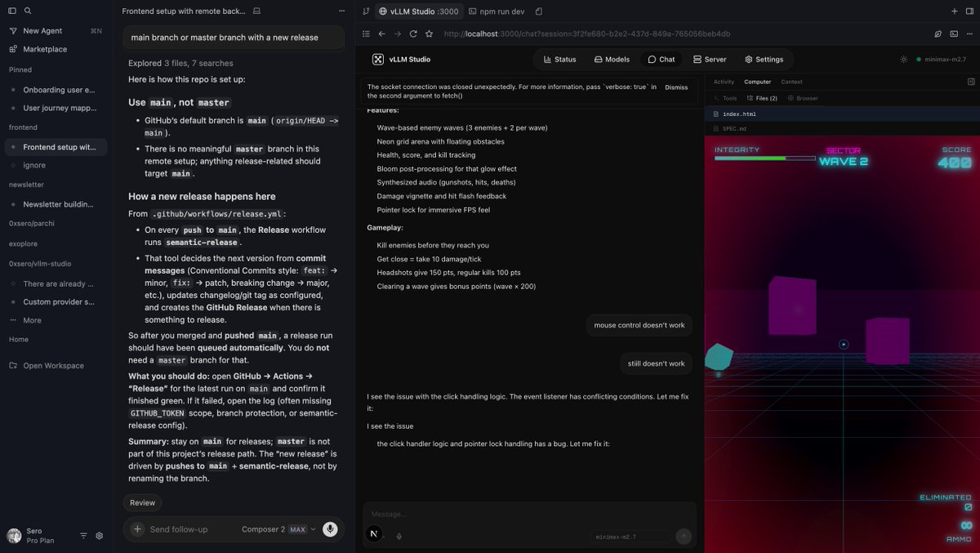Switch to the vLLM Studio :3000 tab
The image size is (980, 553).
pyautogui.click(x=419, y=11)
